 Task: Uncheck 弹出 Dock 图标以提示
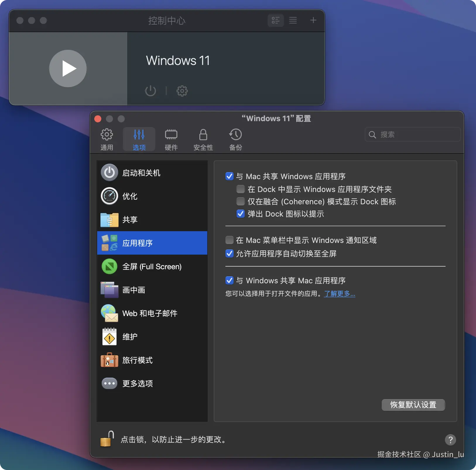click(241, 214)
